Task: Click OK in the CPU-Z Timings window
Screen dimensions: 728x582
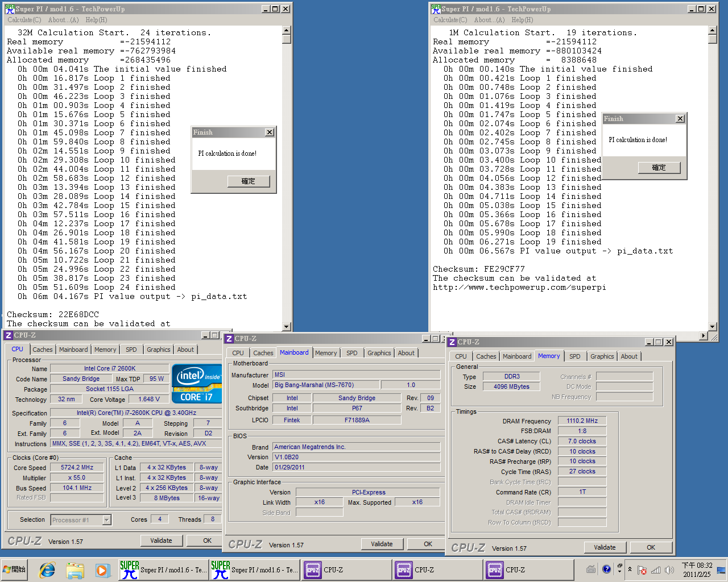Action: point(651,547)
